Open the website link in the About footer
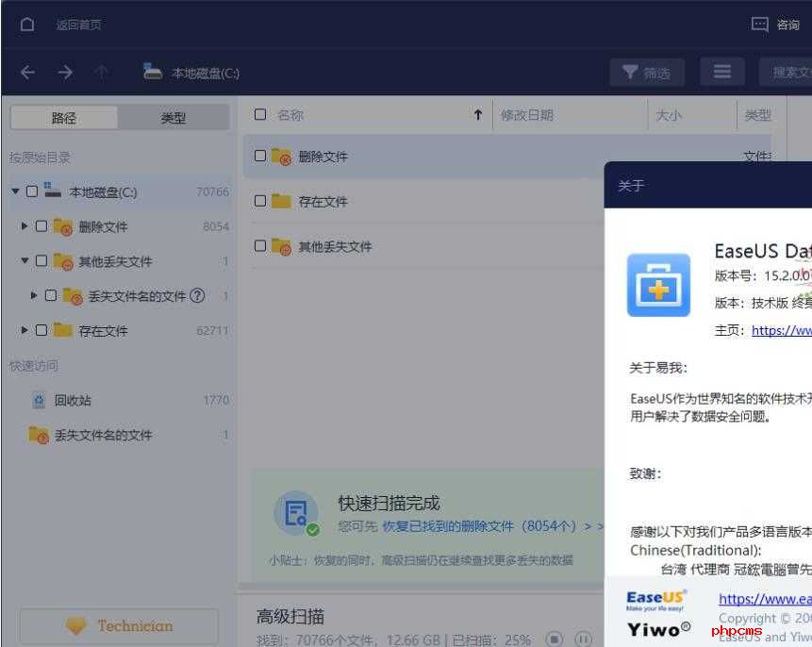Viewport: 812px width, 647px height. click(x=765, y=599)
